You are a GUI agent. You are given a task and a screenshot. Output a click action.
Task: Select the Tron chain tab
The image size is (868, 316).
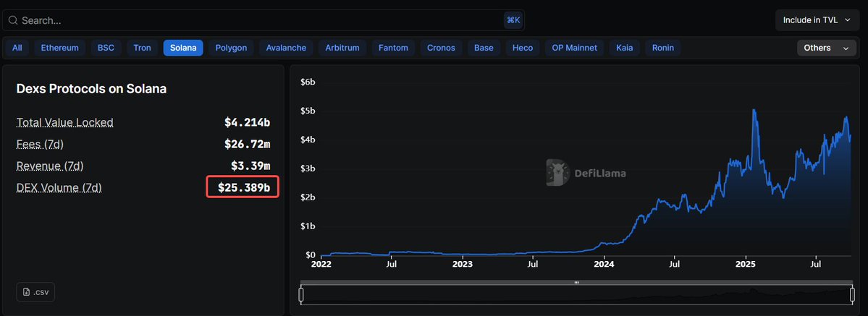pos(143,48)
